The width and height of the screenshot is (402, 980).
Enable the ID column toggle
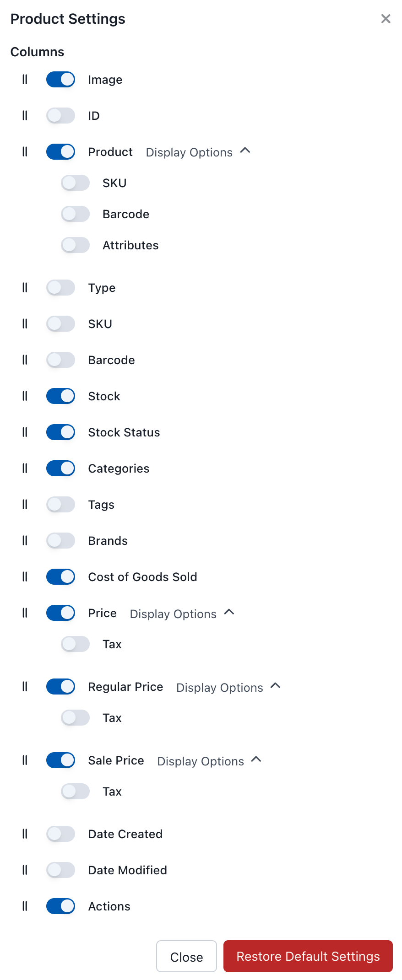point(60,116)
